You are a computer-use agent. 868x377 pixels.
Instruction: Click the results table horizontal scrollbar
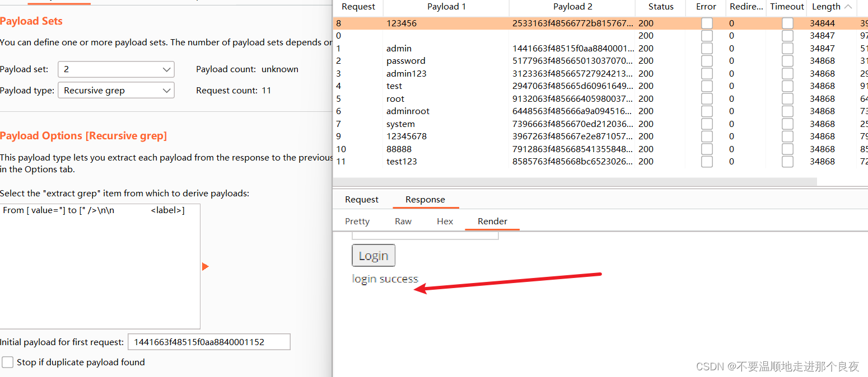[x=575, y=182]
